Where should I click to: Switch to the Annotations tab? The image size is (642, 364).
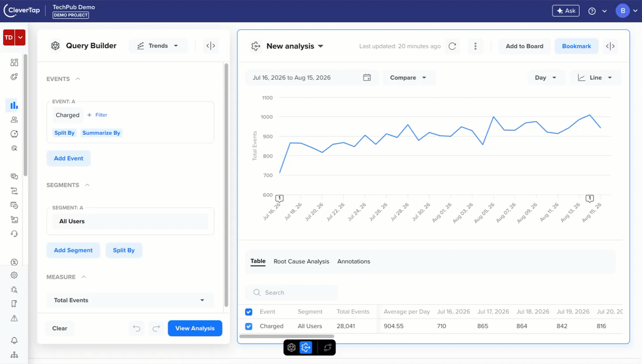pos(354,261)
